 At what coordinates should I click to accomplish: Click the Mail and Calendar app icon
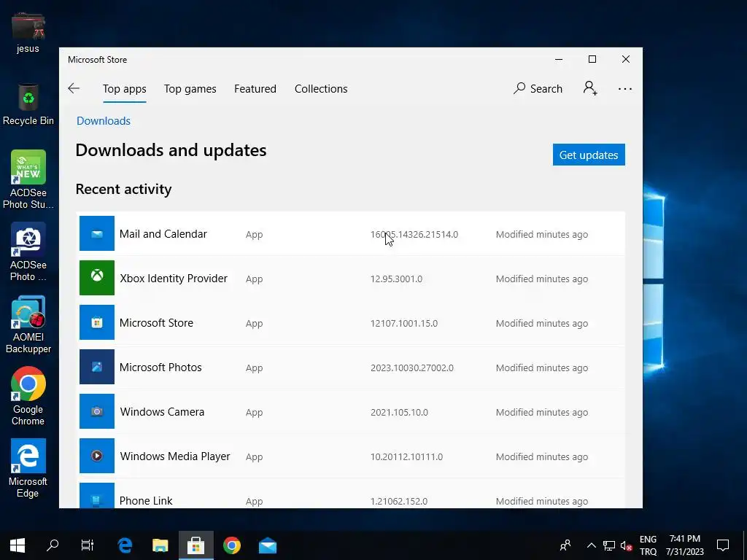coord(97,233)
